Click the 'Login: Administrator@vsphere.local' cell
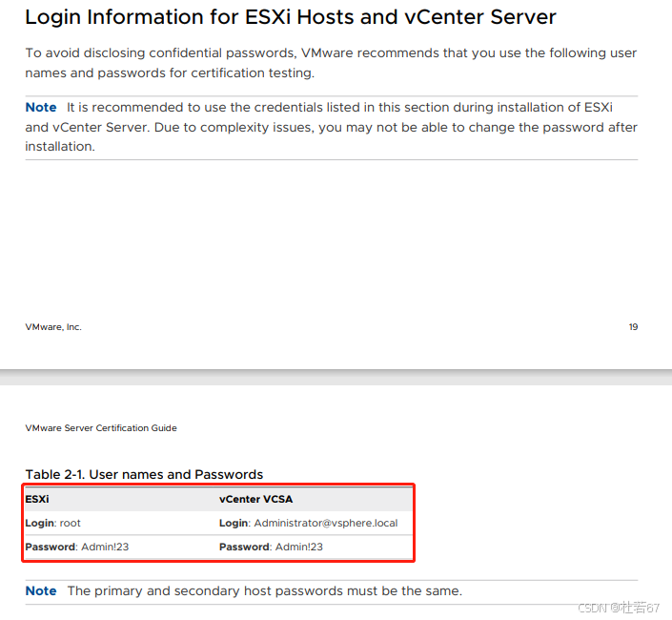This screenshot has height=620, width=672. coord(308,523)
